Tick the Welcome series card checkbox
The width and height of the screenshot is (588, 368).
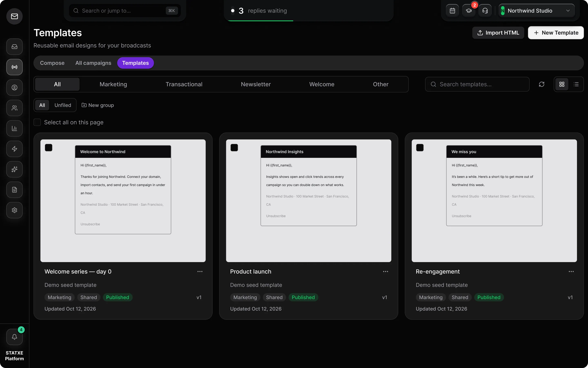click(x=49, y=148)
